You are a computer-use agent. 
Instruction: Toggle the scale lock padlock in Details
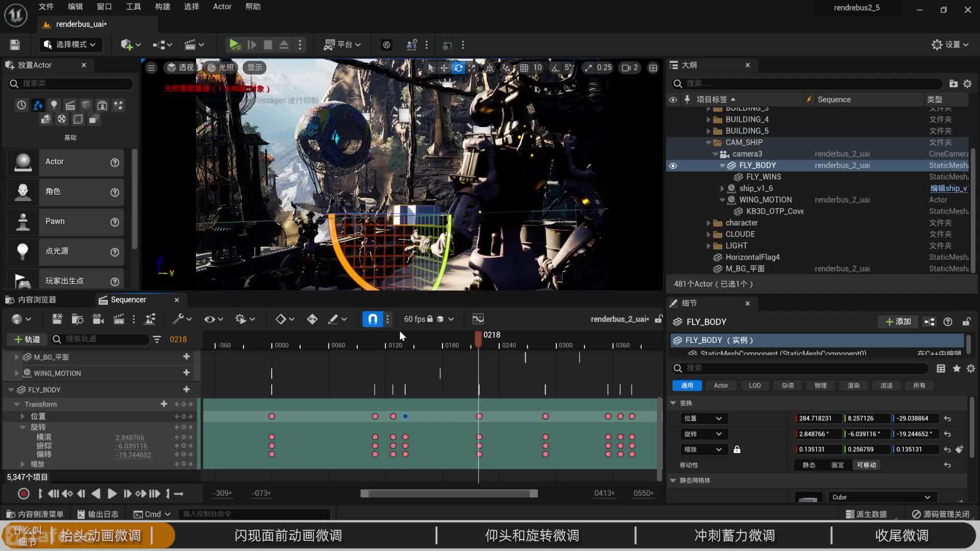(x=737, y=449)
